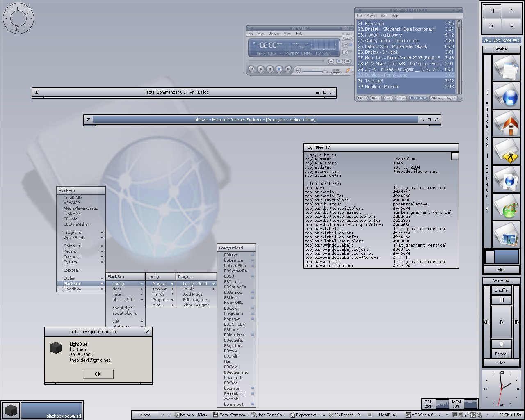Viewport: 525px width, 420px height.
Task: Expand the Programs submenu in BlackBox menu
Action: click(x=81, y=233)
